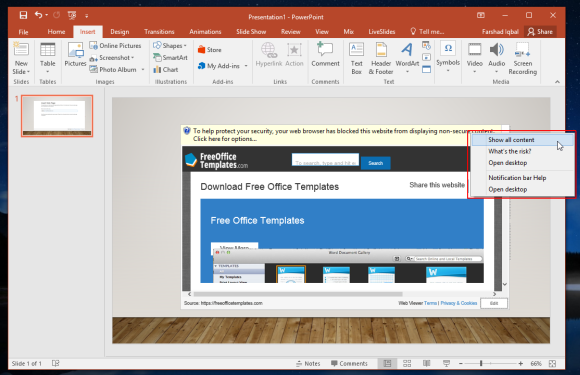This screenshot has height=375, width=580.
Task: Switch to the Transitions tab
Action: [159, 32]
